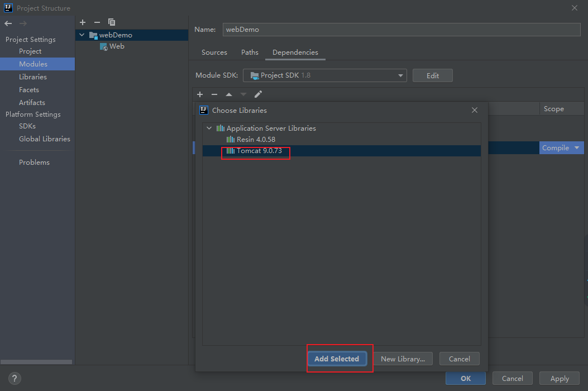Select Resin 4.0.58 library
Image resolution: width=588 pixels, height=391 pixels.
click(256, 140)
